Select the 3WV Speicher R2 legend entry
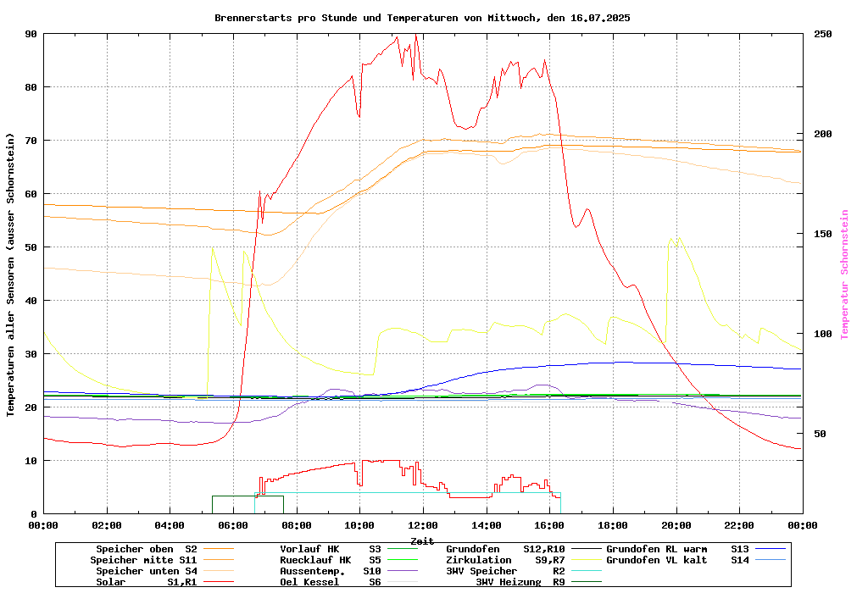 (x=505, y=571)
